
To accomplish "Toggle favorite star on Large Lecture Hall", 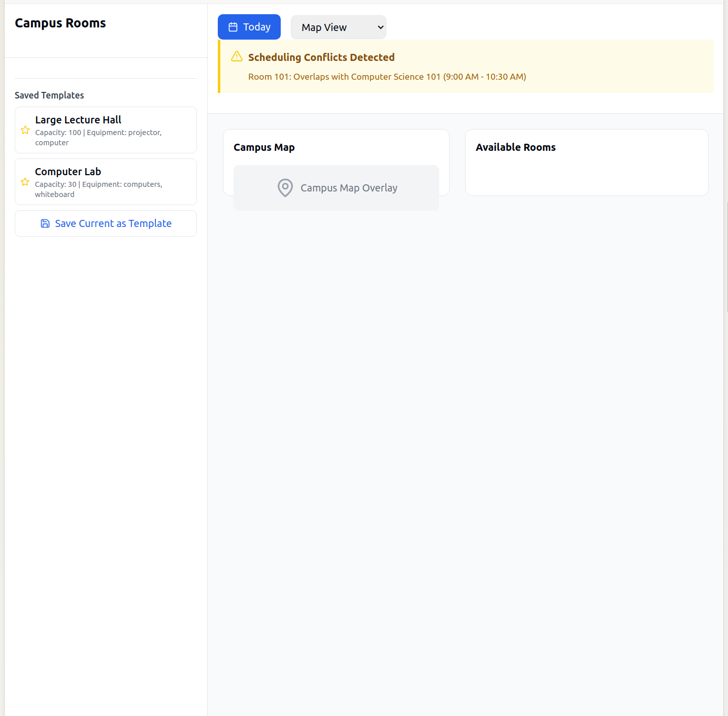I will click(25, 131).
